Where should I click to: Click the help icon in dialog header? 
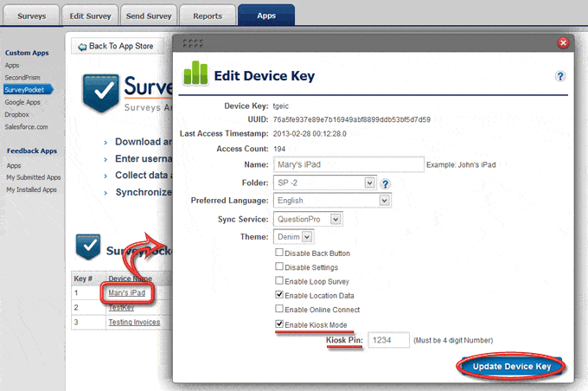tap(559, 77)
